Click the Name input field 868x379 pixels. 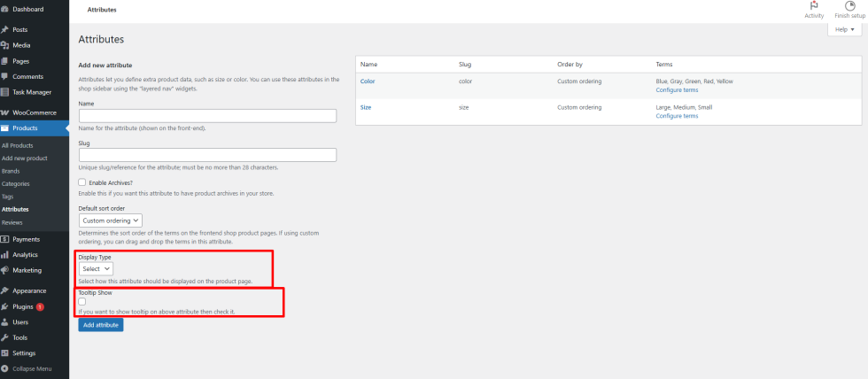coord(207,116)
